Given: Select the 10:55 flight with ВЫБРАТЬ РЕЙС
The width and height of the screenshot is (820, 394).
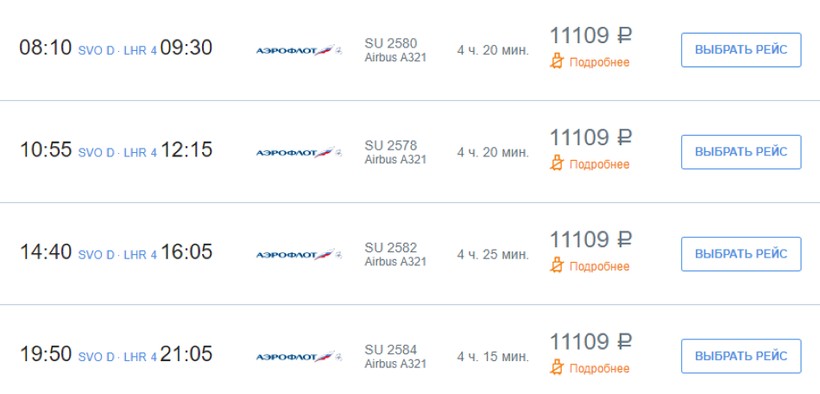Looking at the screenshot, I should [x=741, y=152].
